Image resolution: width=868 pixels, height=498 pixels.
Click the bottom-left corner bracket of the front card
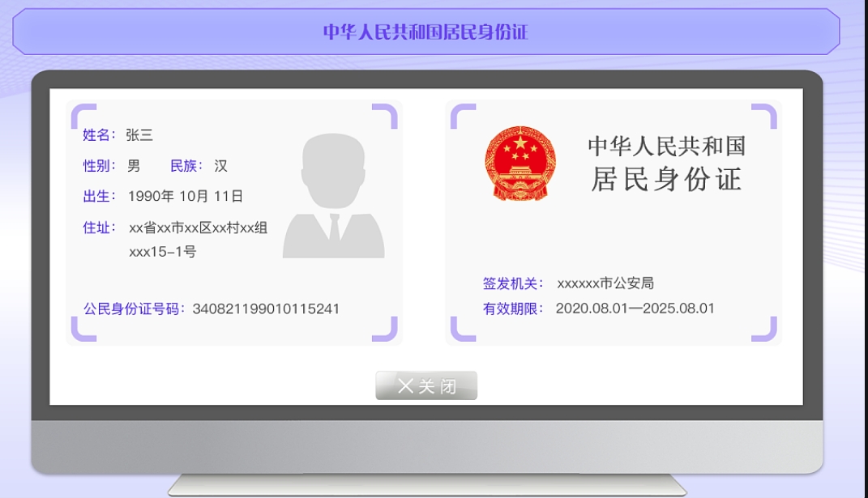point(79,334)
